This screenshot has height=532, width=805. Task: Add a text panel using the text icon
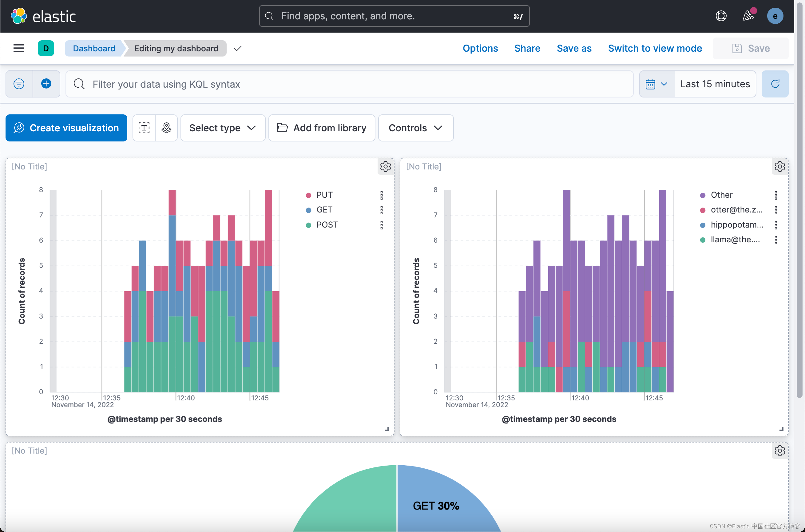[144, 128]
